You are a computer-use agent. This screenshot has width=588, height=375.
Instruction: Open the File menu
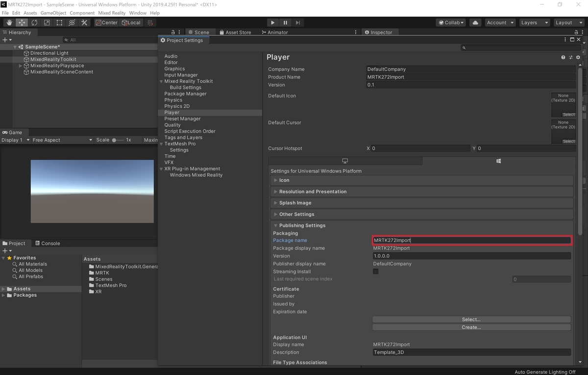pyautogui.click(x=5, y=13)
